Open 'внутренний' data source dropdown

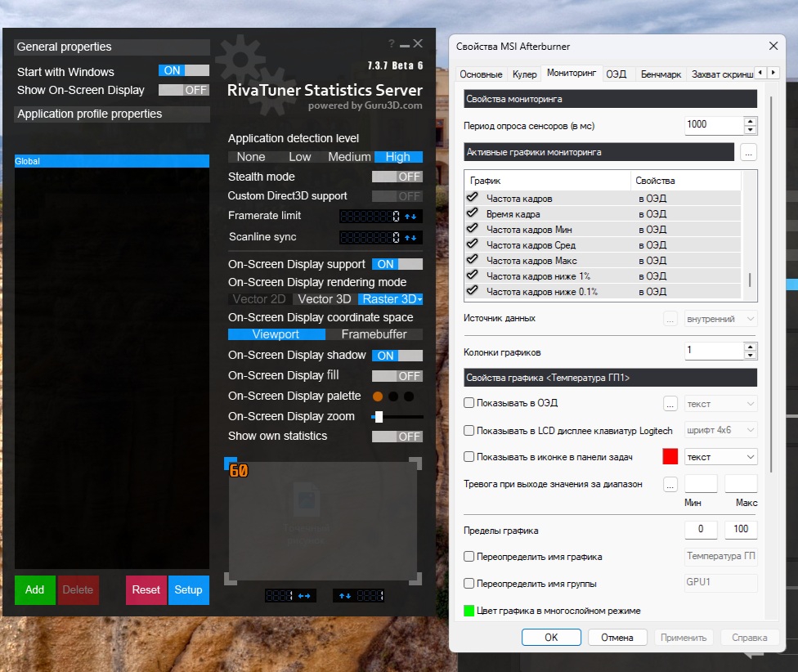pos(720,319)
